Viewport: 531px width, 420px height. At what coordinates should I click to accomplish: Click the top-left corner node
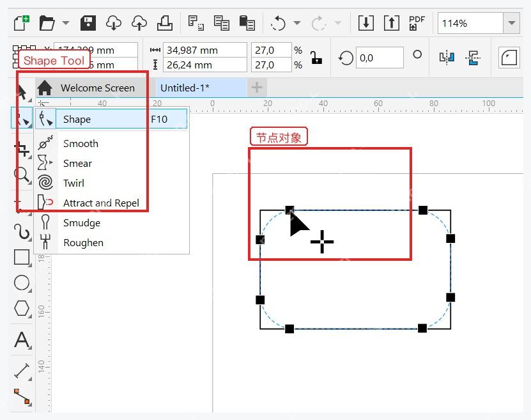coord(289,210)
